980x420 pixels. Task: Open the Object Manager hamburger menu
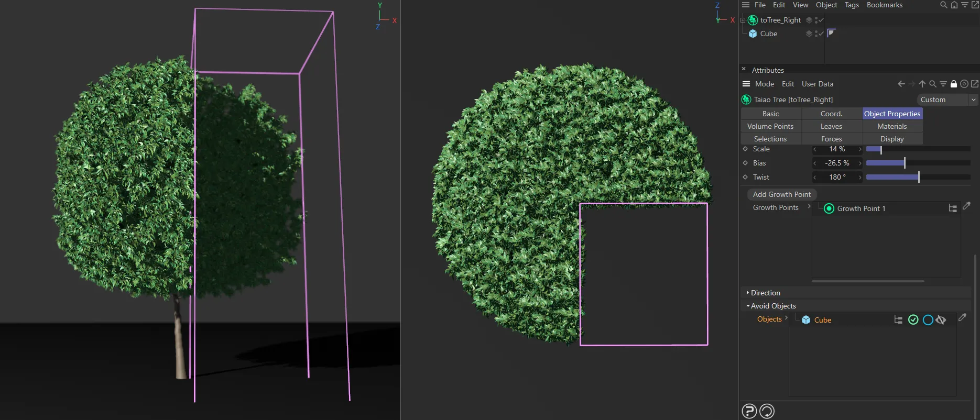click(746, 5)
